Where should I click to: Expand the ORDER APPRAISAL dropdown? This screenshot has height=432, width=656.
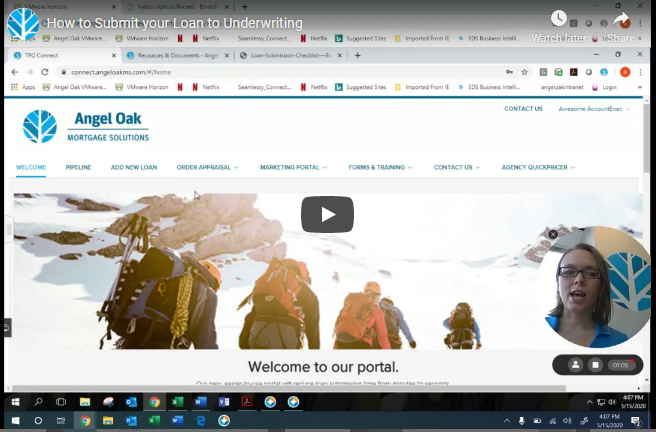208,167
